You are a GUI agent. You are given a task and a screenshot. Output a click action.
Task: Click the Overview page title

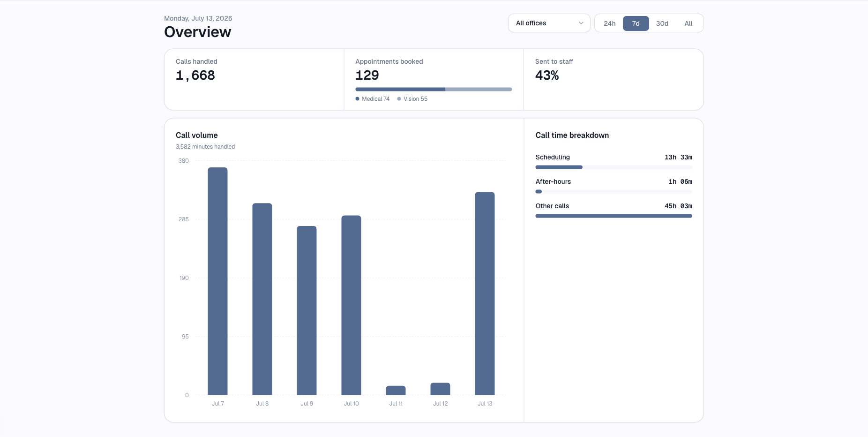click(x=198, y=32)
